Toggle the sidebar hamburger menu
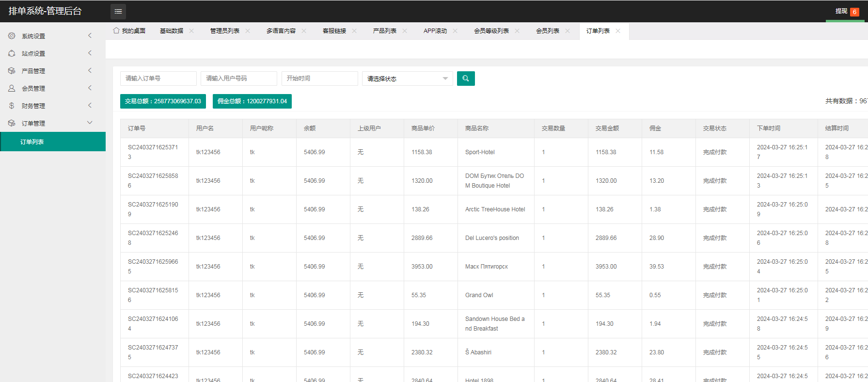Viewport: 868px width, 382px height. [x=118, y=11]
